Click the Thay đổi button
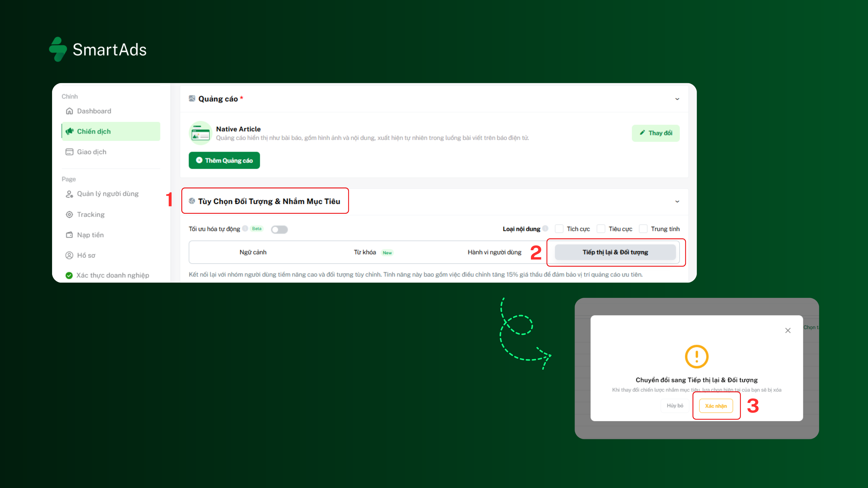Screen dimensions: 868x488 (x=656, y=133)
